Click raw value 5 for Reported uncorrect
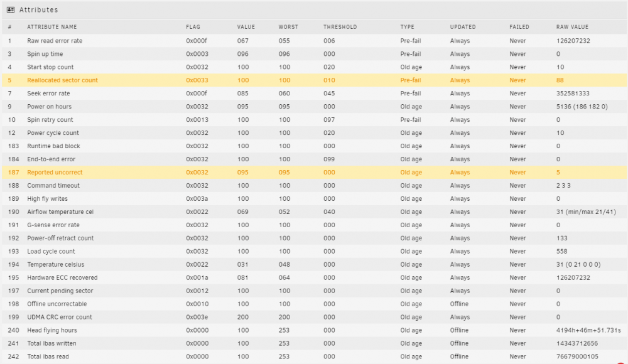The image size is (628, 364). [x=558, y=172]
